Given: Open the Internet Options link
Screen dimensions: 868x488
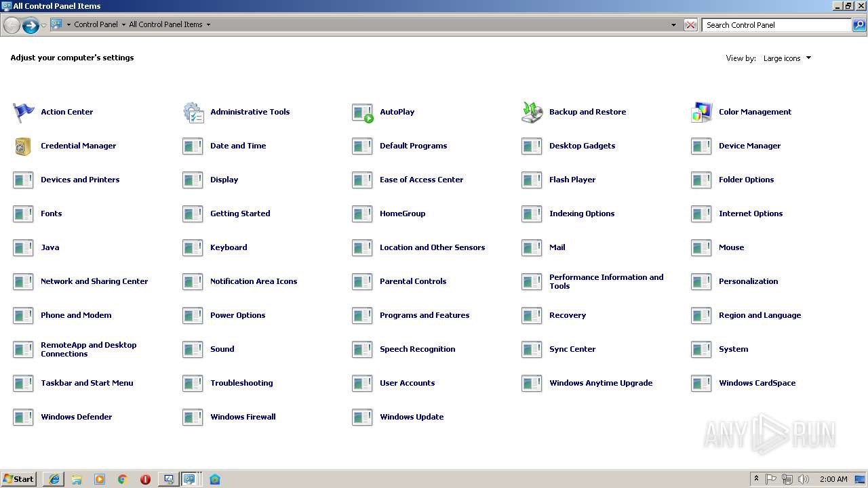Looking at the screenshot, I should [751, 213].
